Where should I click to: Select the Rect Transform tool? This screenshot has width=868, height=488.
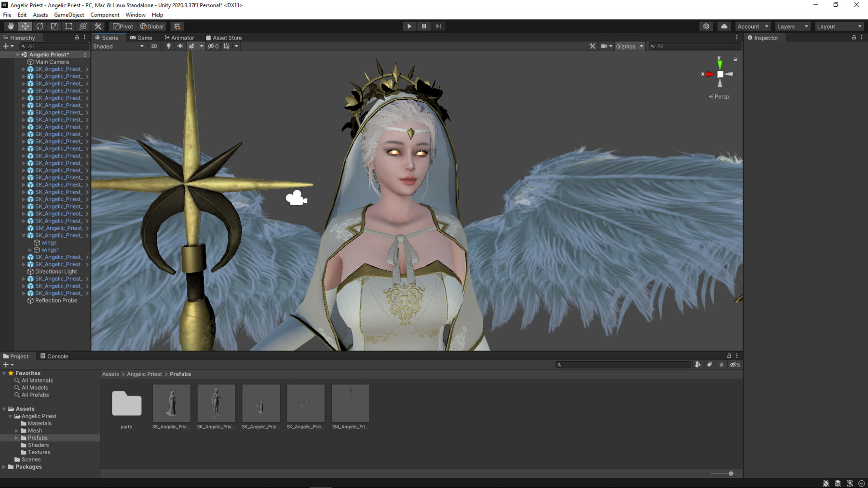pyautogui.click(x=68, y=26)
